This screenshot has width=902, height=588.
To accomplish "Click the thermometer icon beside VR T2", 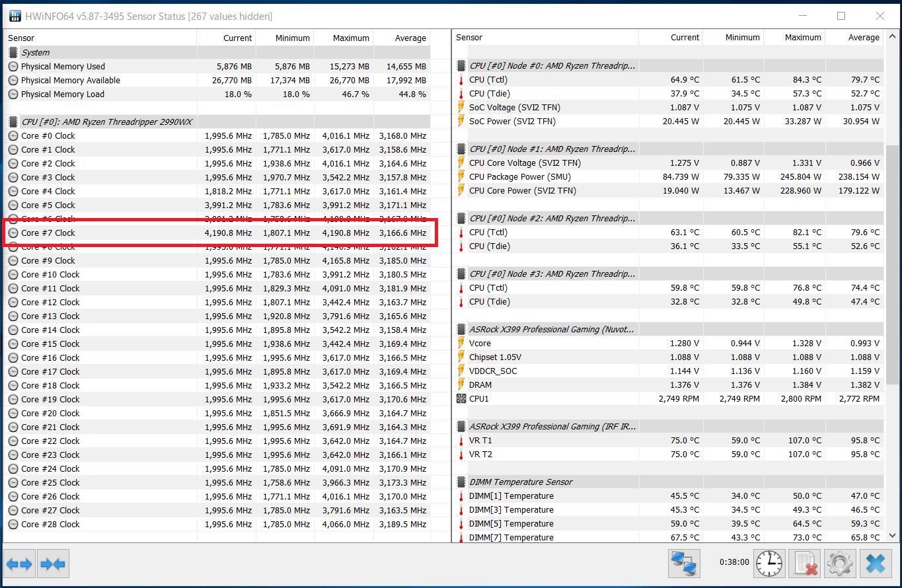I will tap(461, 454).
